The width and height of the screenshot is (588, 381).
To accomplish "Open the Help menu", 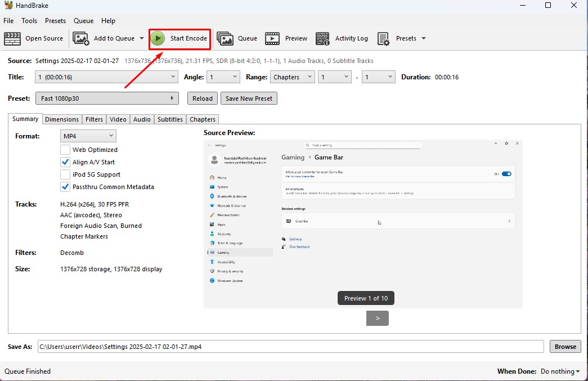I will [x=108, y=21].
